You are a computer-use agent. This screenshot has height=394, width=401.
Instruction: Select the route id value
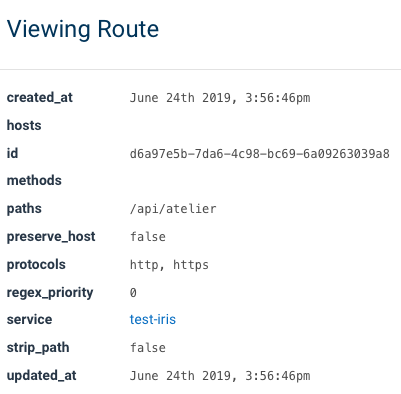(260, 154)
